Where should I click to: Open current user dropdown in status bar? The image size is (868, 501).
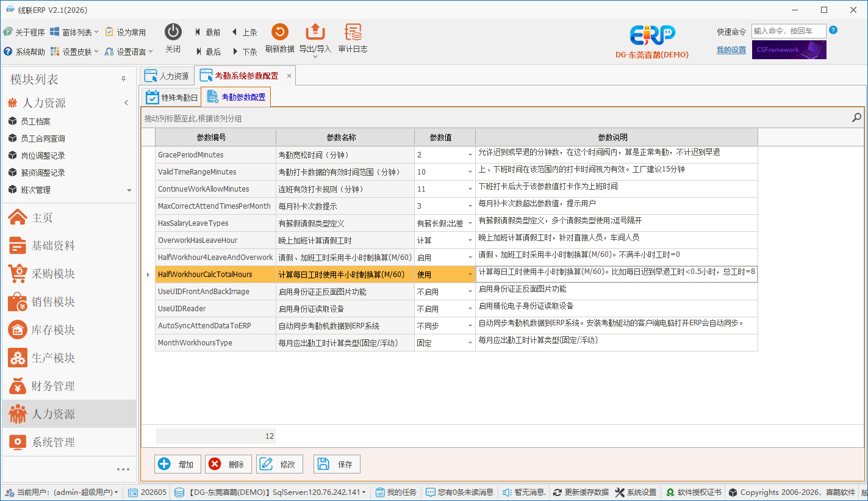click(61, 492)
